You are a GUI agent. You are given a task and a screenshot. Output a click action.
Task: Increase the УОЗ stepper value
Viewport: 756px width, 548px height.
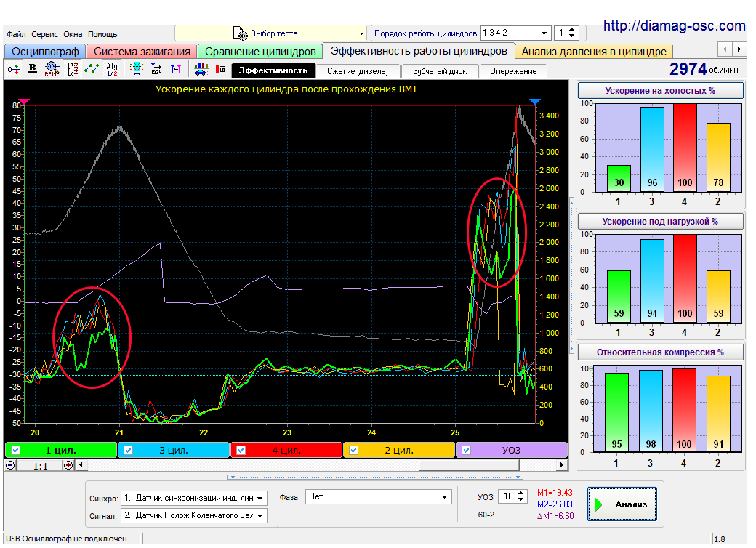(520, 493)
